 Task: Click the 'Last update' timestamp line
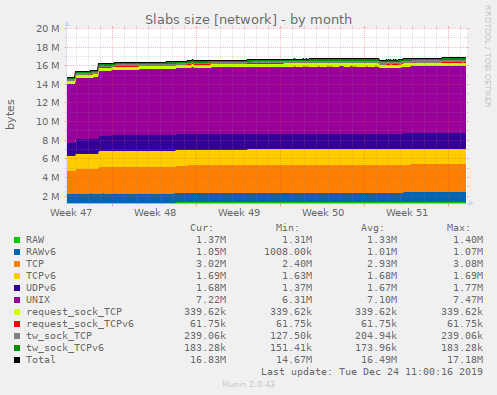tap(372, 372)
